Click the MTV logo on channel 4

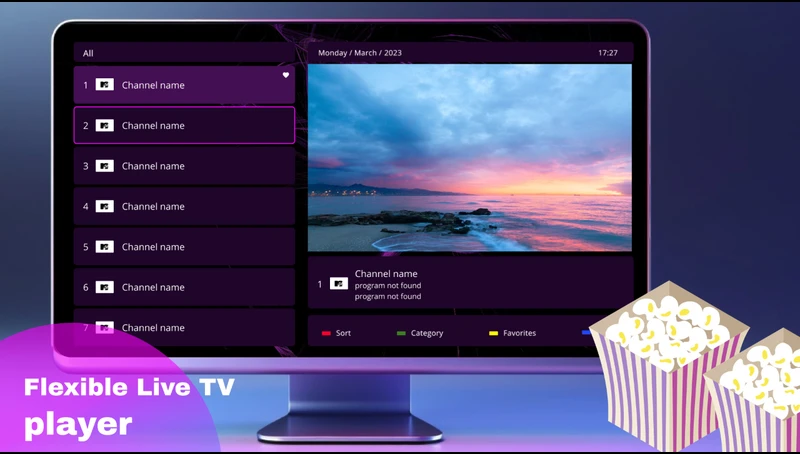pos(105,206)
